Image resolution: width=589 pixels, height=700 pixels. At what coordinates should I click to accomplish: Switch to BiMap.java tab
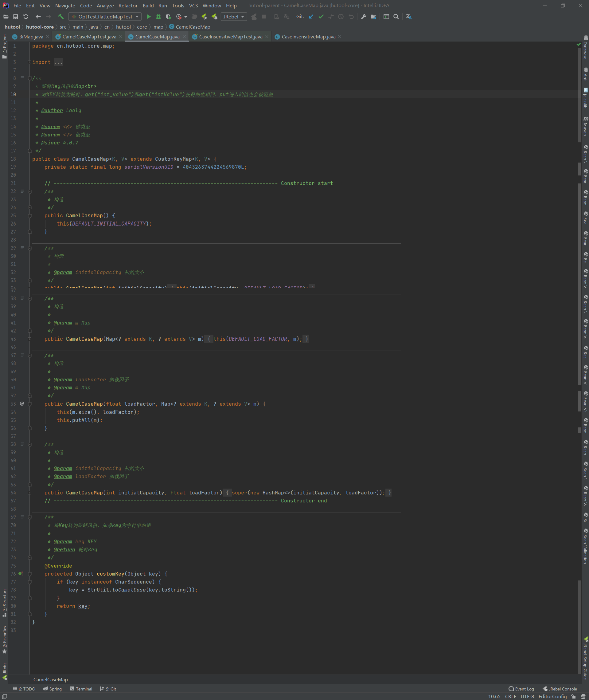click(x=31, y=37)
